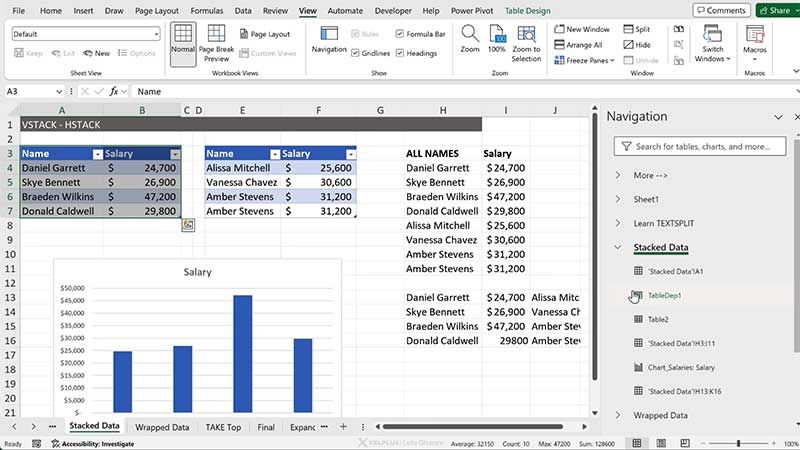This screenshot has width=800, height=450.
Task: Click the formula bar containing Name
Action: (x=464, y=91)
